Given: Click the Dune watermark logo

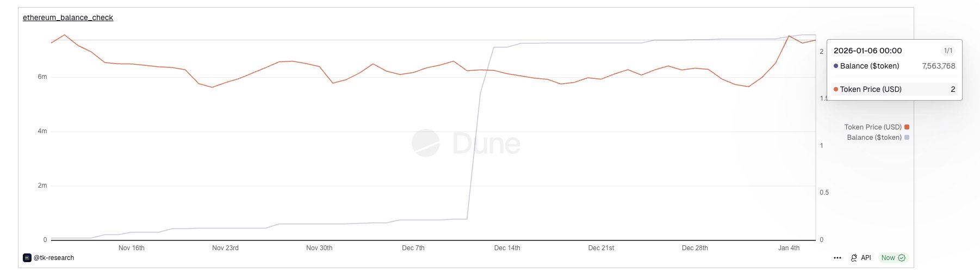Looking at the screenshot, I should (x=426, y=143).
